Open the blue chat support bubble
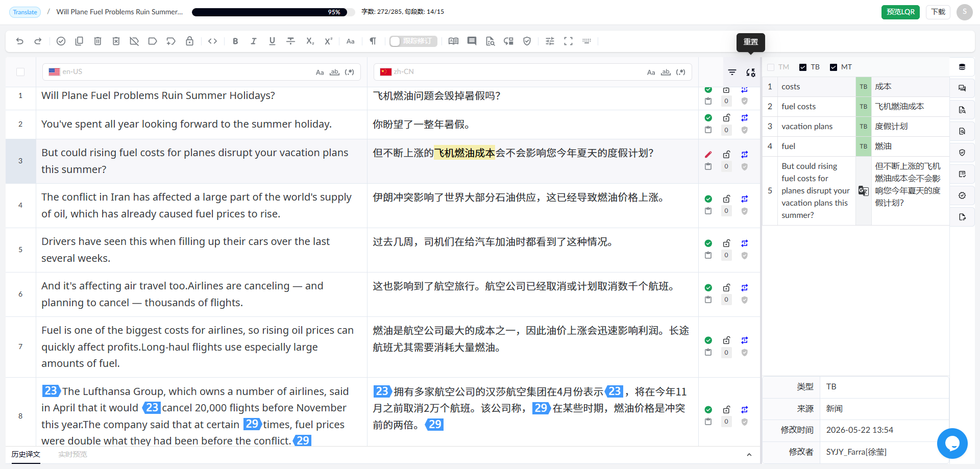980x469 pixels. point(952,443)
